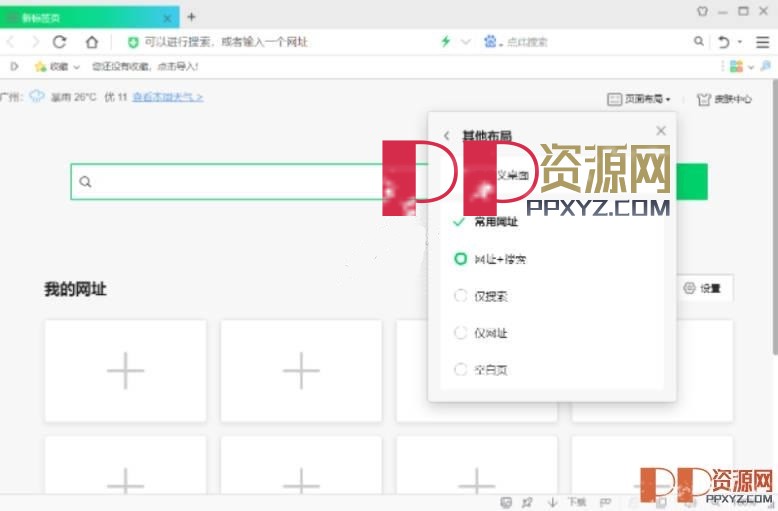The width and height of the screenshot is (778, 511).
Task: Select the green new tab page tab
Action: 89,17
